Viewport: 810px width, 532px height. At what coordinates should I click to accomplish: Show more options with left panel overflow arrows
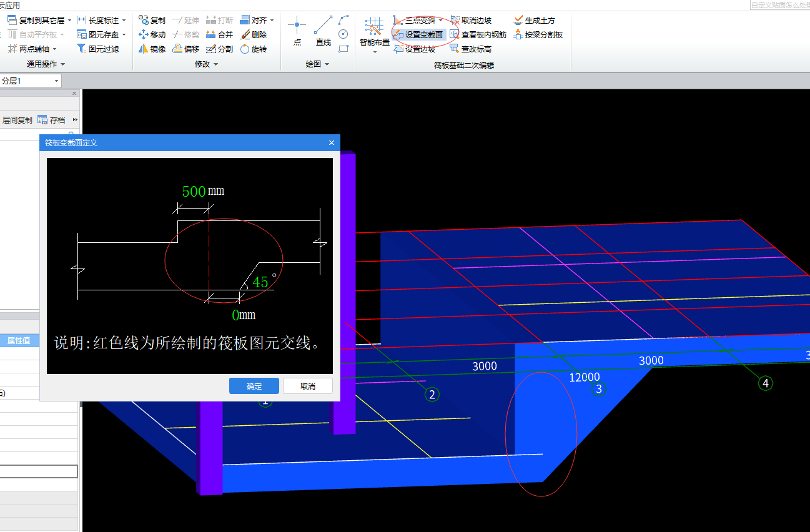75,120
